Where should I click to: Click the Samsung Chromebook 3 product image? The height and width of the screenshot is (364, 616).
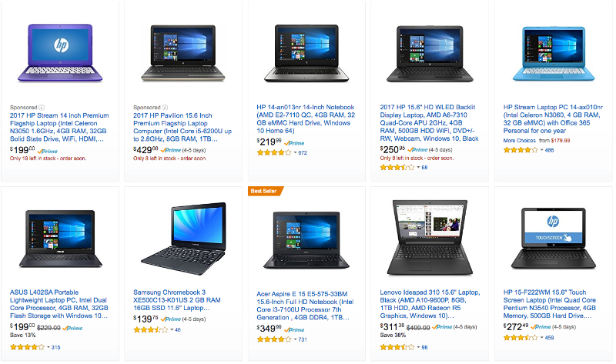(x=183, y=239)
